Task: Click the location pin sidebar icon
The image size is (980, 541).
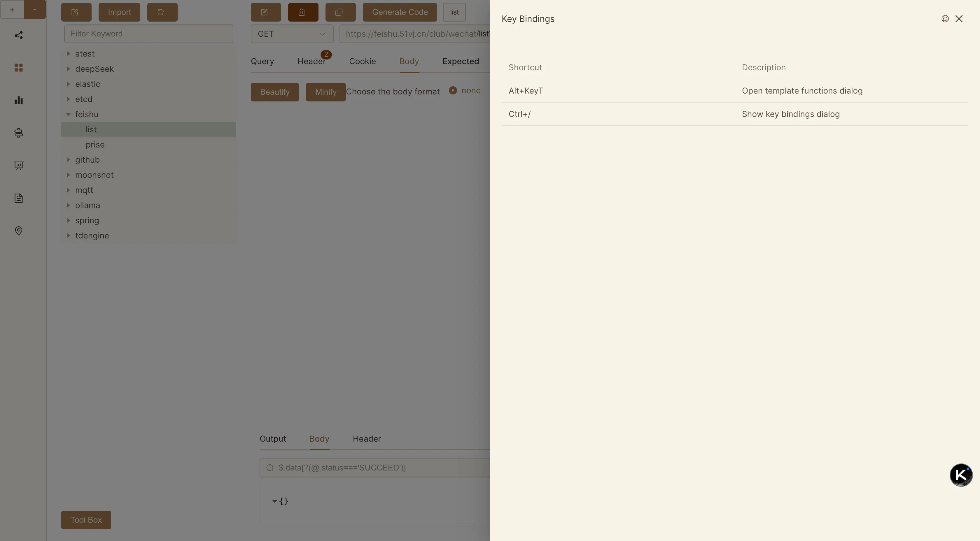Action: [x=19, y=231]
